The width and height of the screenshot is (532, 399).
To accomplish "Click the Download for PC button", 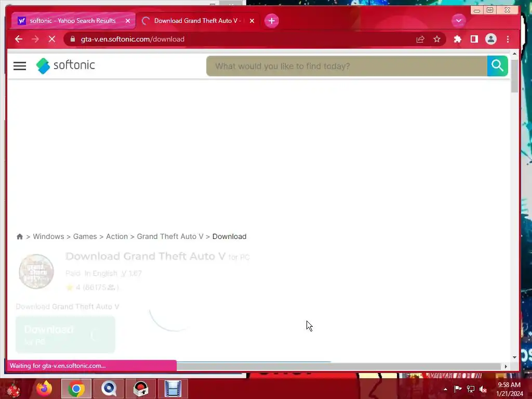I will coord(65,335).
